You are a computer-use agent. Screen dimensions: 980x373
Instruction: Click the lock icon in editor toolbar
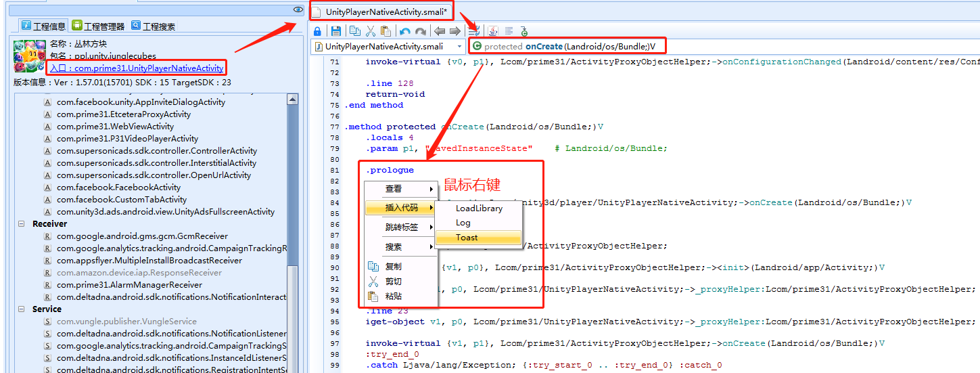click(x=317, y=31)
